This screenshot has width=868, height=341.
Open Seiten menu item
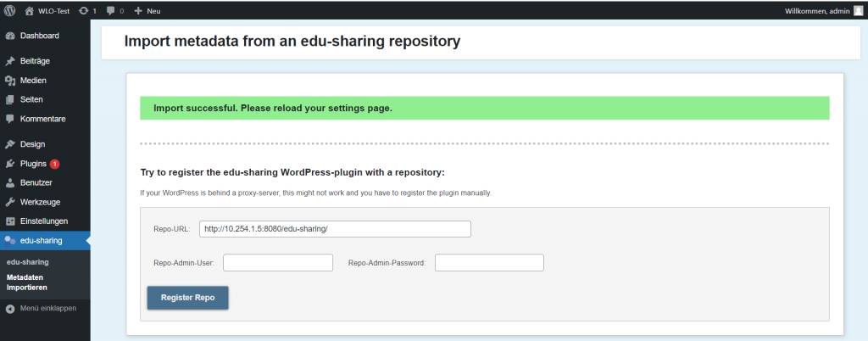pos(31,99)
